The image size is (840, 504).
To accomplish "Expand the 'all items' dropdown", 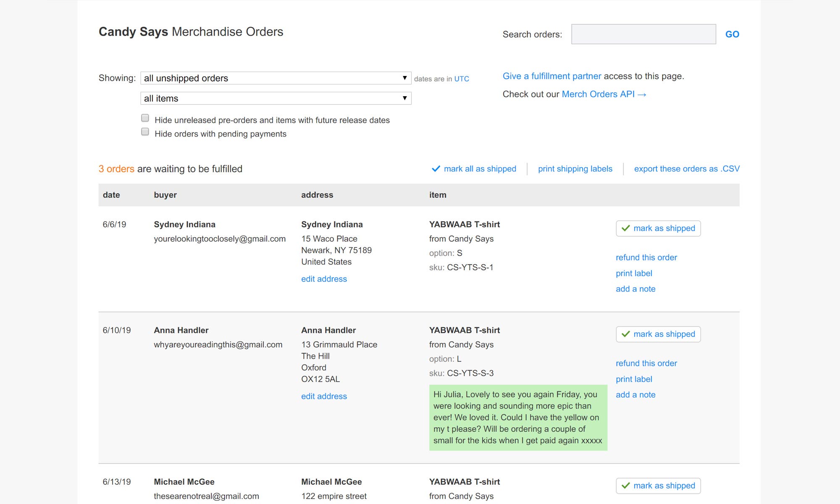I will coord(276,98).
